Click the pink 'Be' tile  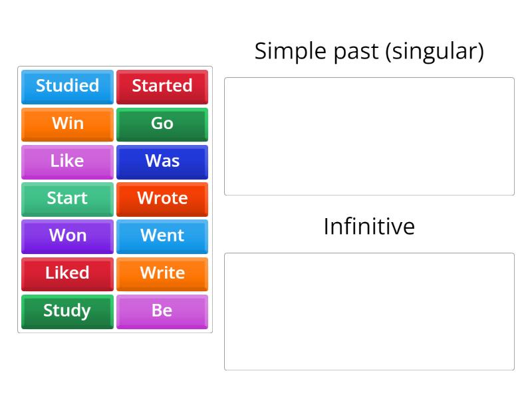point(162,311)
